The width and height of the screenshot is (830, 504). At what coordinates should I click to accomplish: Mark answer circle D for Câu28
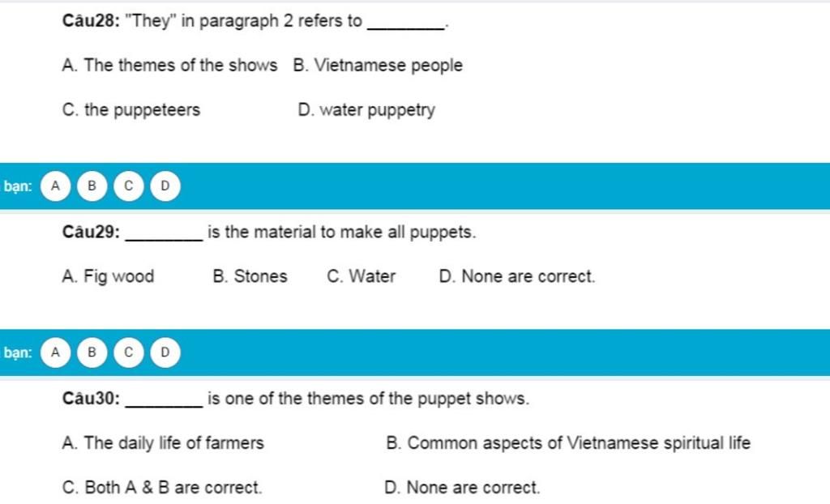pos(165,186)
